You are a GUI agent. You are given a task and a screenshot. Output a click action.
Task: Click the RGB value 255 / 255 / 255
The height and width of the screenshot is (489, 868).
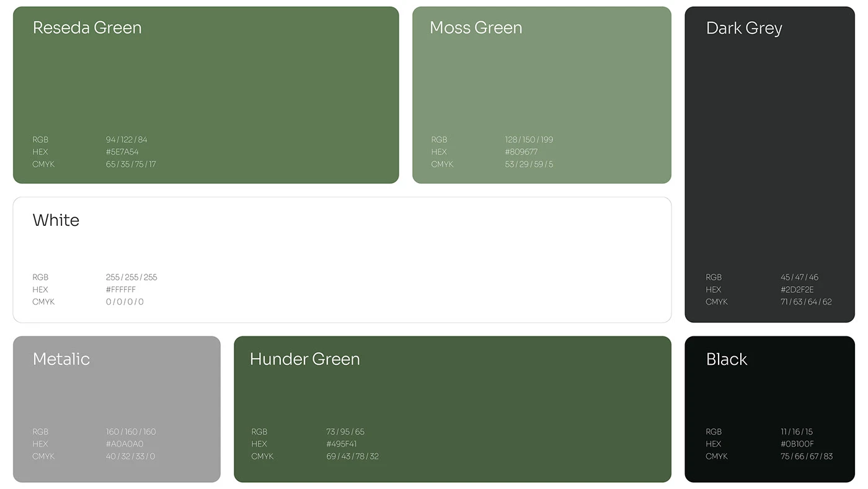tap(131, 277)
